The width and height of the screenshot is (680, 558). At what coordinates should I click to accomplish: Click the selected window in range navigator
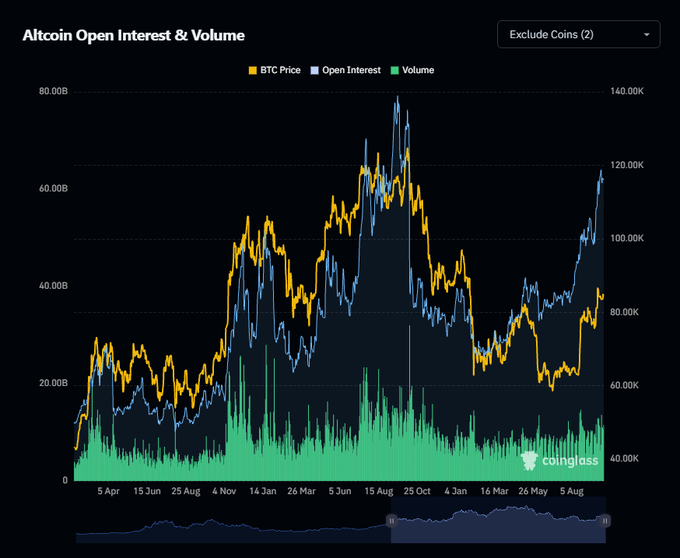coord(498,520)
